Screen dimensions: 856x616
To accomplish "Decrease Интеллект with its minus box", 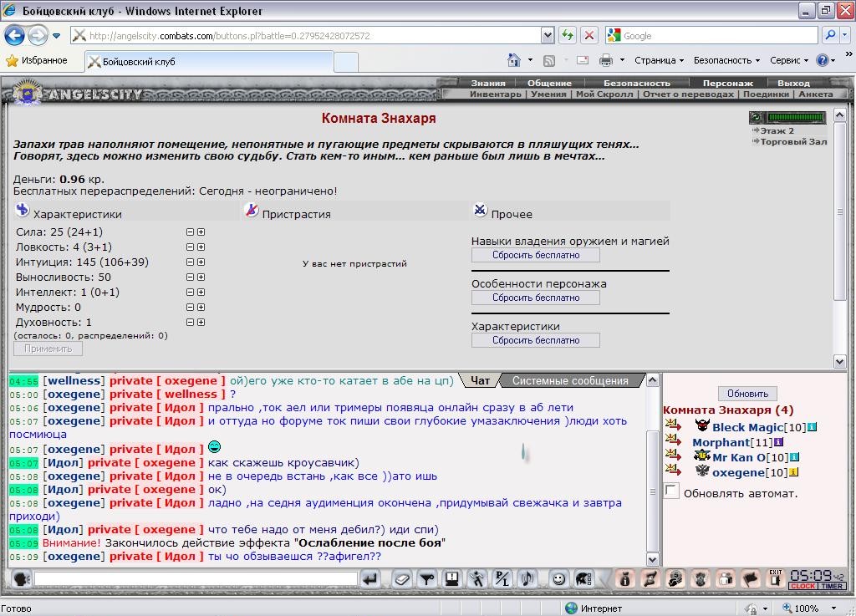I will [190, 292].
